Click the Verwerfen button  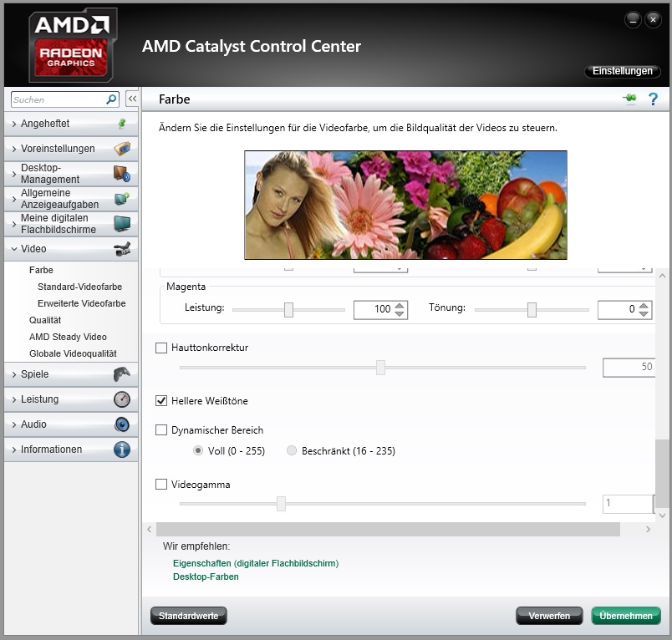(549, 616)
